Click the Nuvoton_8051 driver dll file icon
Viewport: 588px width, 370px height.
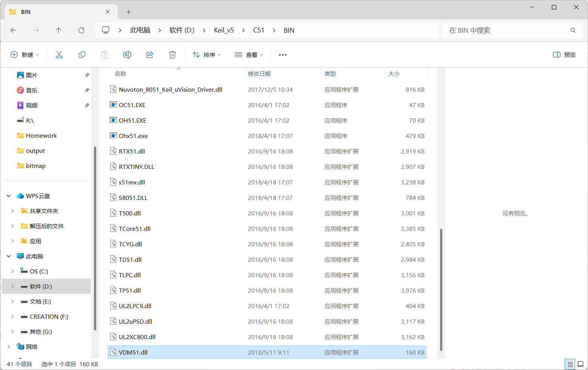113,89
